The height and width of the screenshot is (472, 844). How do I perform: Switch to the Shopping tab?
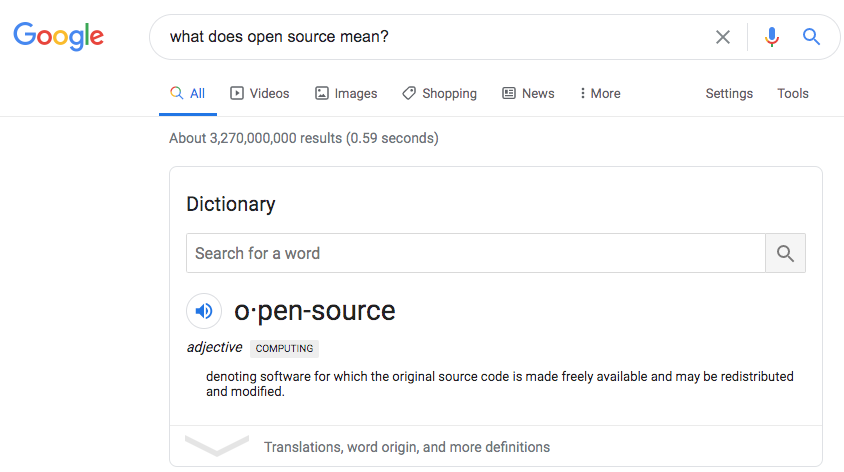(440, 93)
